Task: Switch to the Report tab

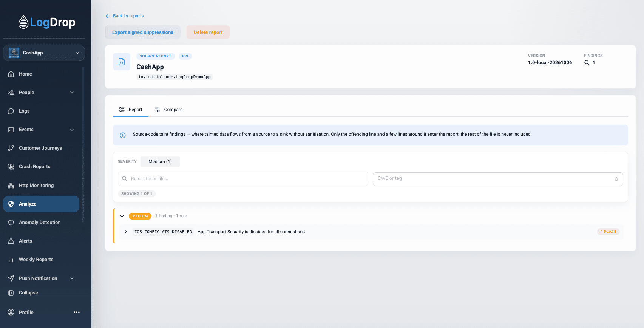Action: [131, 110]
